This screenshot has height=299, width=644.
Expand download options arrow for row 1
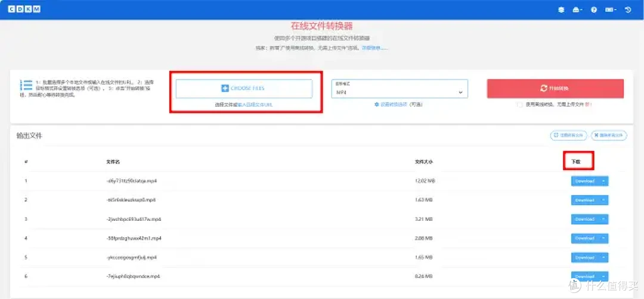(603, 181)
